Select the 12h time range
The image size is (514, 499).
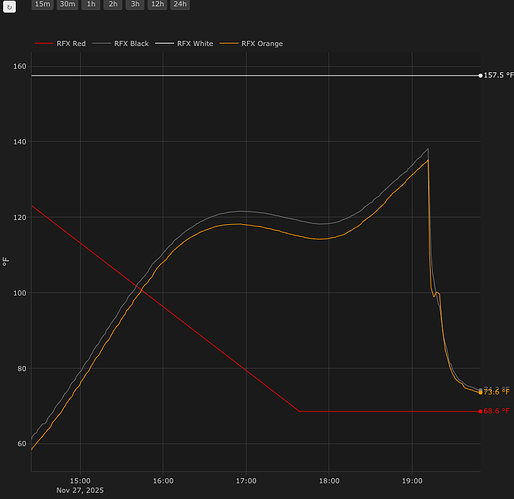[157, 4]
